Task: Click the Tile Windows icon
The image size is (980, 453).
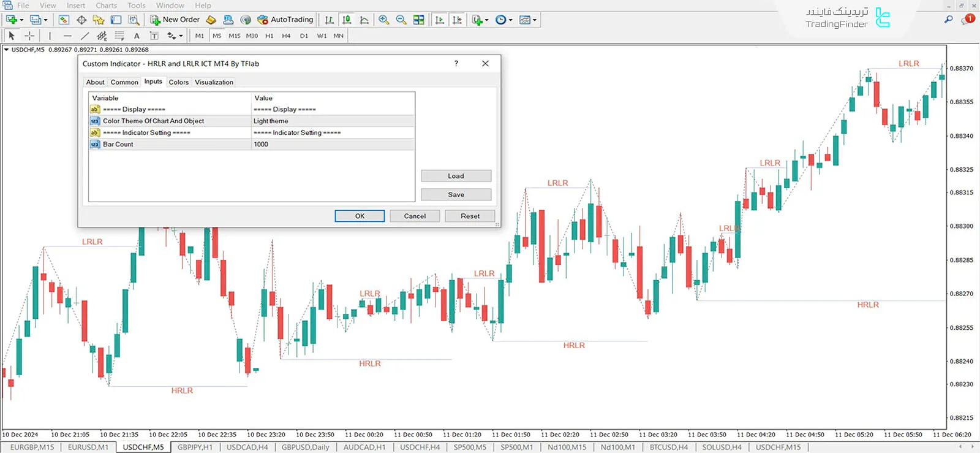Action: (x=419, y=20)
